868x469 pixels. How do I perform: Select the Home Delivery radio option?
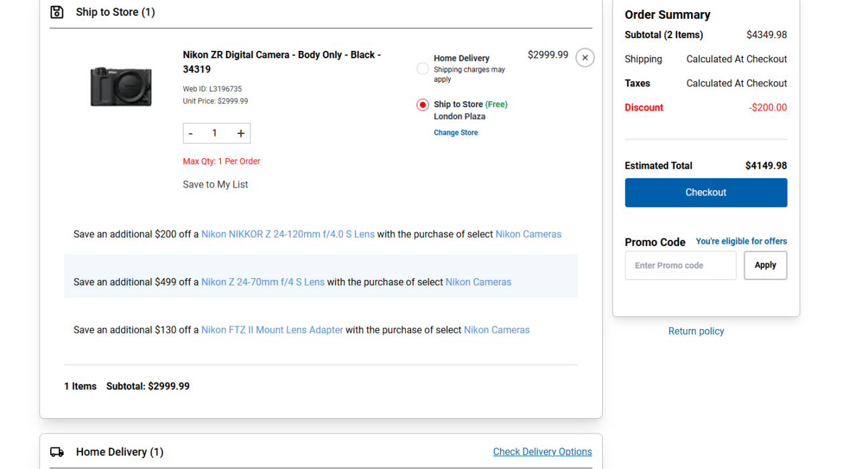pyautogui.click(x=423, y=68)
